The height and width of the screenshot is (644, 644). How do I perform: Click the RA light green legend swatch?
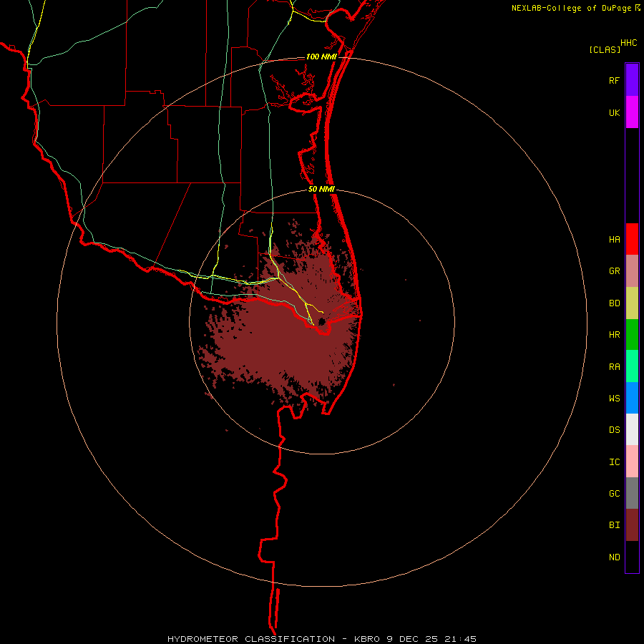[632, 366]
